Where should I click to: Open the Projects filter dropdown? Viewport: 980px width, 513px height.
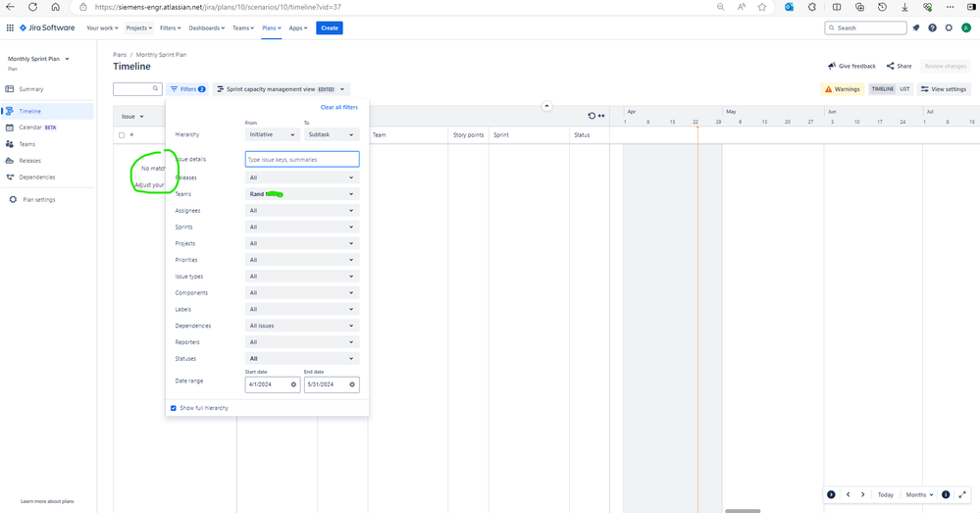pos(302,243)
